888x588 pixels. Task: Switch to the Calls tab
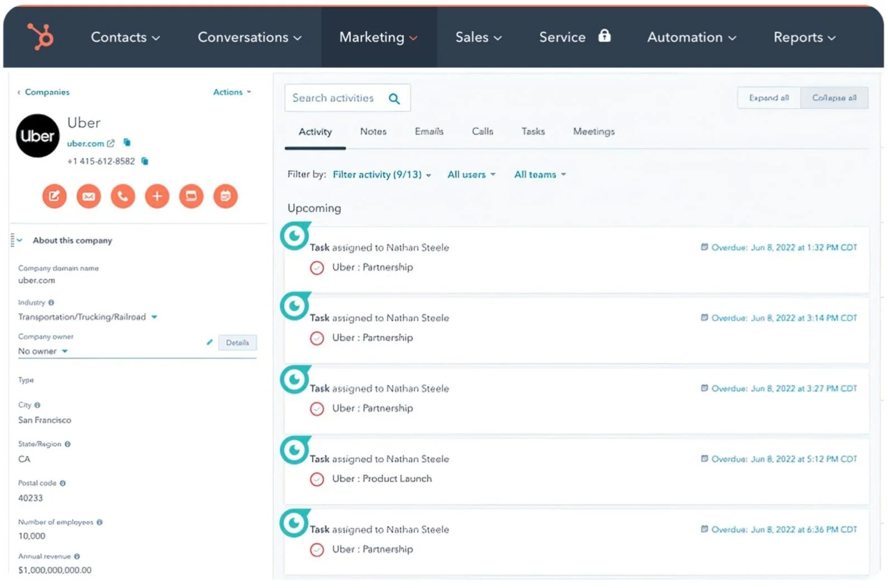tap(483, 132)
